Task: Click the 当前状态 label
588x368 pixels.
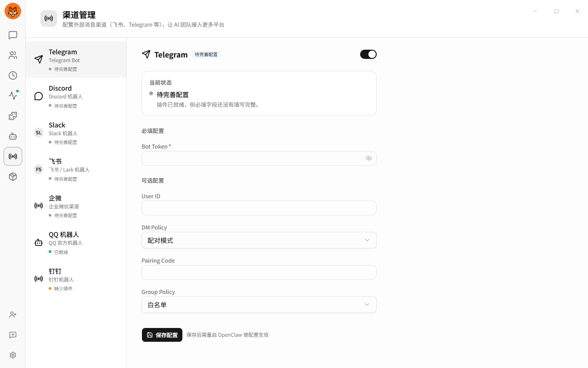Action: [160, 83]
